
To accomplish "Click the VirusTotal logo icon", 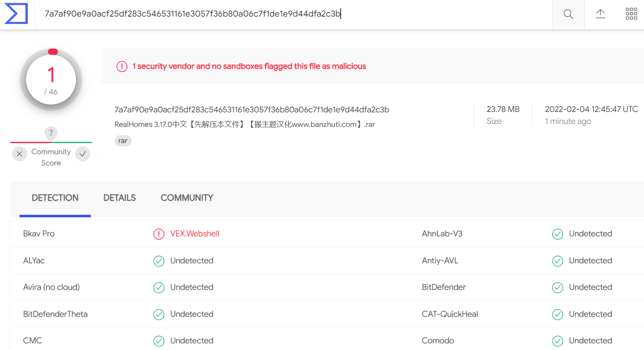I will tap(16, 14).
